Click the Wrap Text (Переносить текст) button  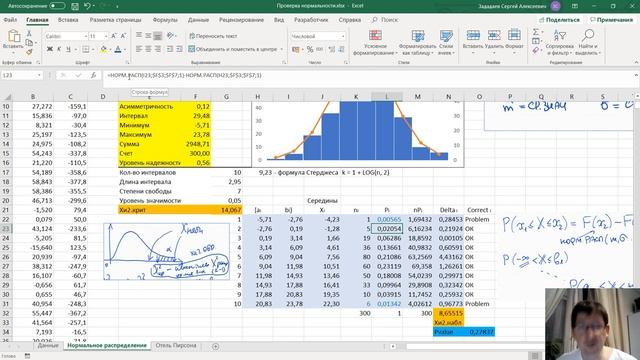click(213, 36)
